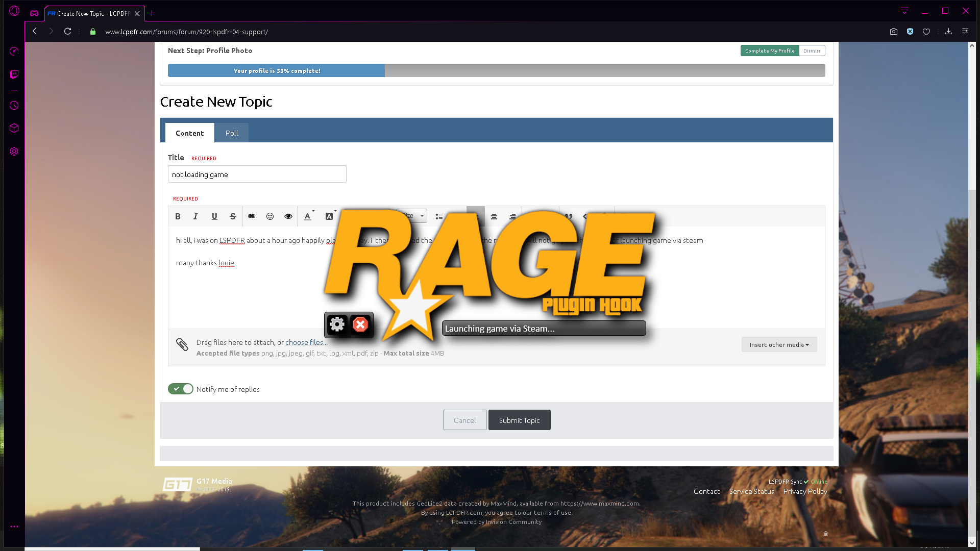Open the emoji picker
This screenshot has width=980, height=551.
tap(270, 216)
